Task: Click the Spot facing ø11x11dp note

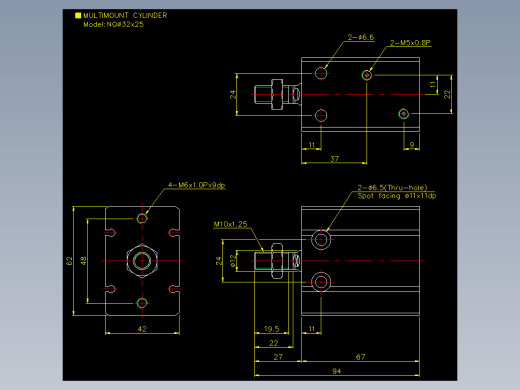Action: tap(397, 196)
